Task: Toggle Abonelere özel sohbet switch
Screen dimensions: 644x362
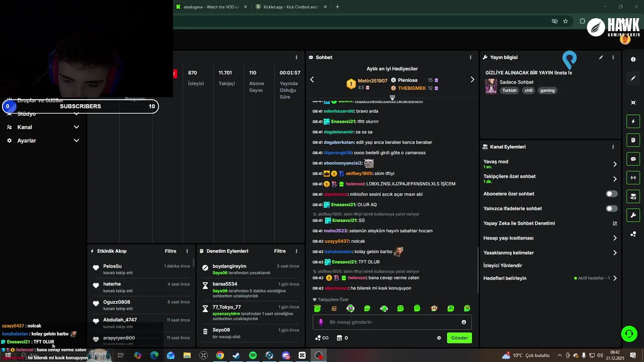Action: (x=611, y=194)
